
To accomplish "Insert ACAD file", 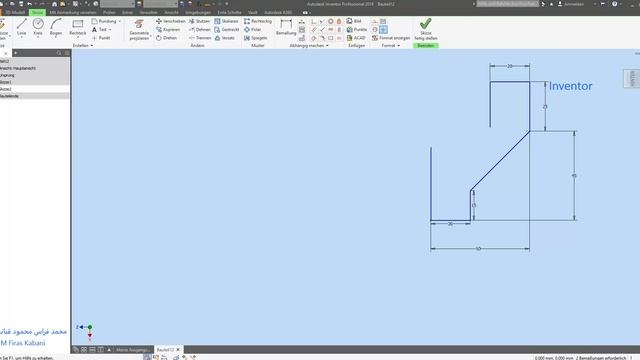I will [356, 38].
